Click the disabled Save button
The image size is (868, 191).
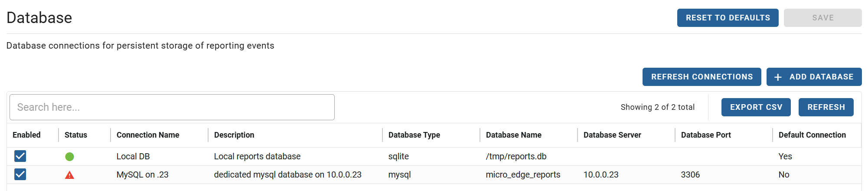coord(823,18)
